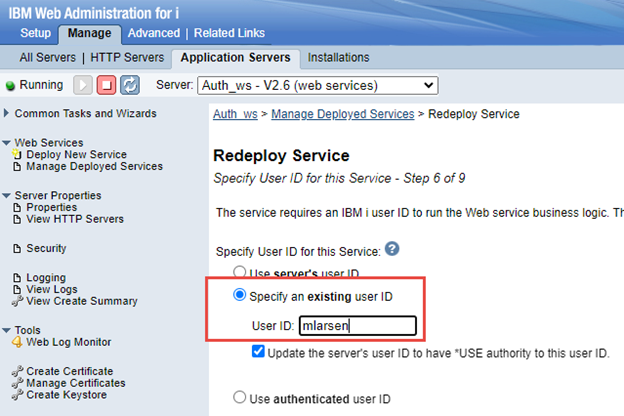Click the Restart server refresh icon
Viewport: 624px width, 416px height.
pyautogui.click(x=130, y=85)
